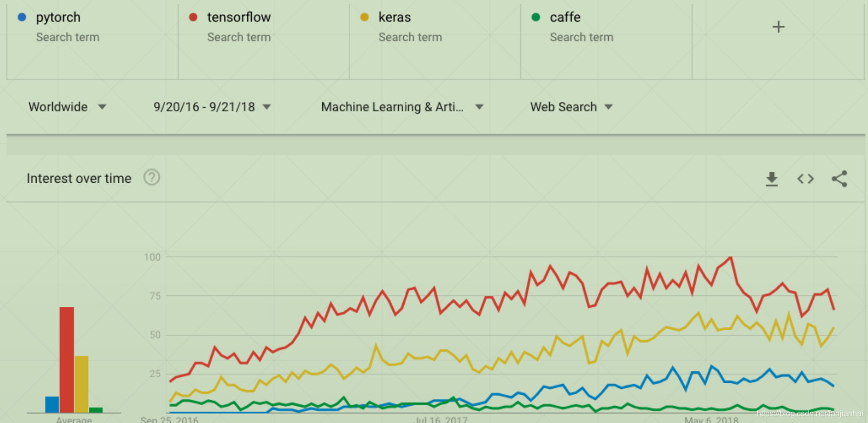The image size is (868, 423).
Task: Click the yellow keras color dot
Action: 364,17
